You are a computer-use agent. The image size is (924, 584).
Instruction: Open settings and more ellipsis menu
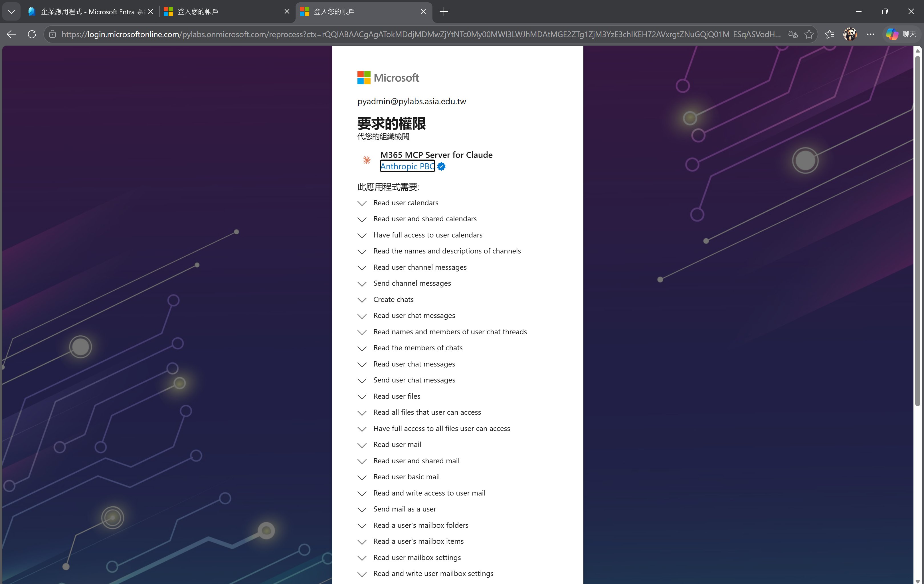pos(871,34)
